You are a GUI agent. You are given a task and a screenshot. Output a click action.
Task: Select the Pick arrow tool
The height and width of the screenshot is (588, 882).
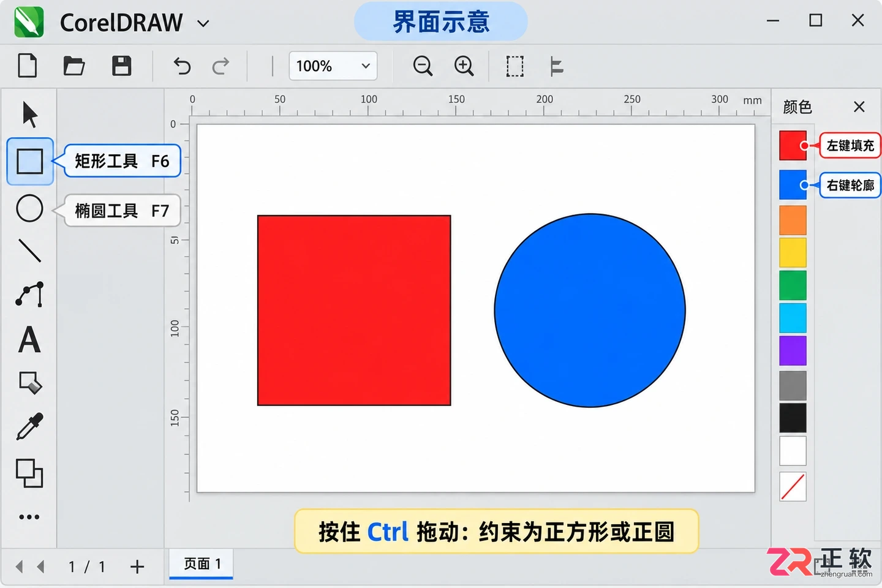(x=29, y=115)
